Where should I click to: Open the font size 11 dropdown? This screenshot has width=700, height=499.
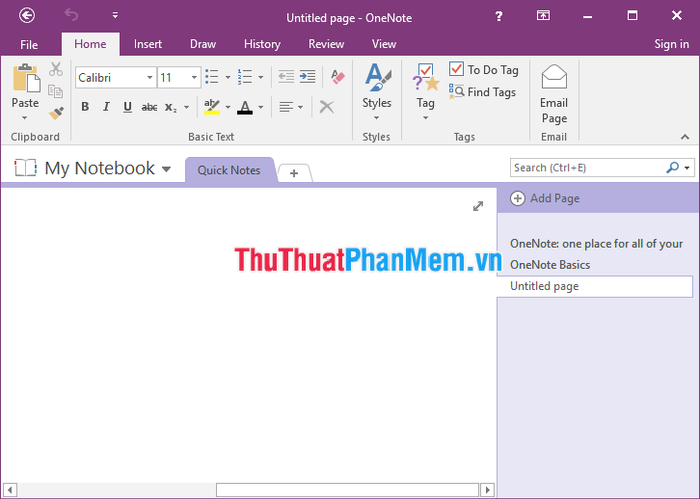click(194, 78)
